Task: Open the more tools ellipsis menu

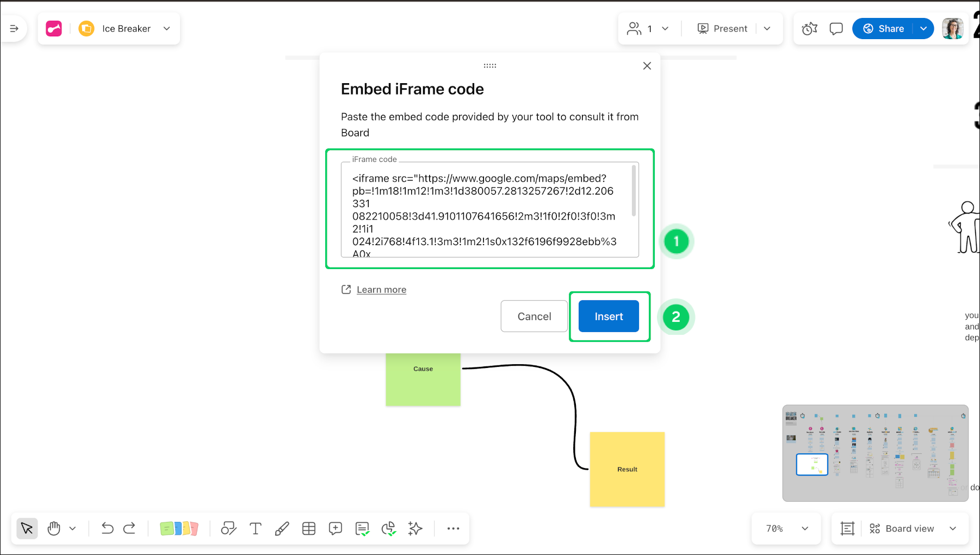Action: 453,528
